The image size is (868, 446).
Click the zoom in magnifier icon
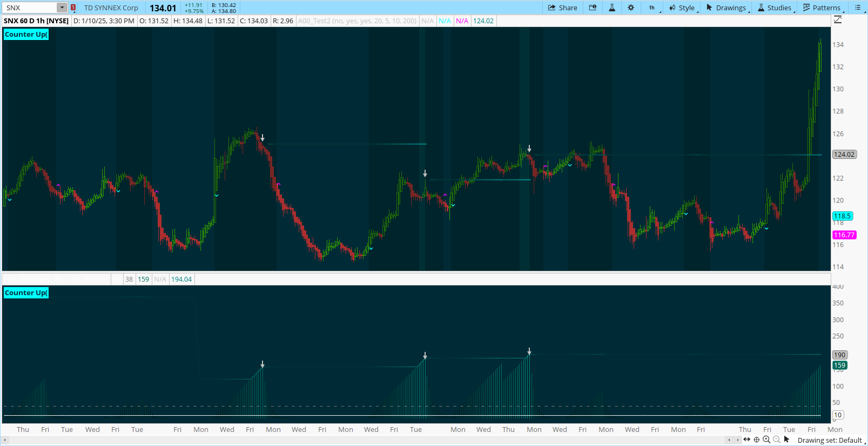(x=766, y=440)
